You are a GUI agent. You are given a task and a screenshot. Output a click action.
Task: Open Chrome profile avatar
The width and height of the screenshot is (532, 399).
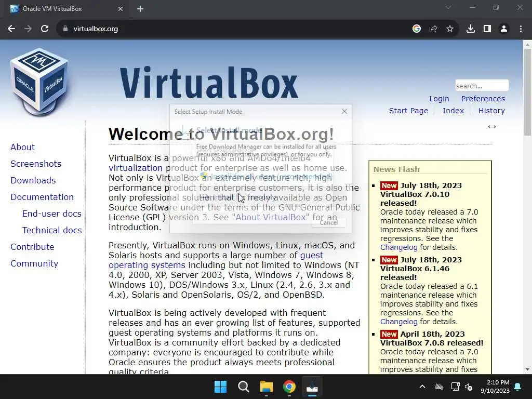point(504,29)
